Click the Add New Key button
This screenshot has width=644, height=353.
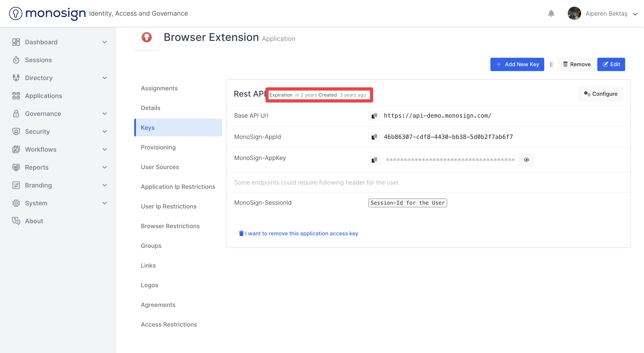(x=517, y=65)
